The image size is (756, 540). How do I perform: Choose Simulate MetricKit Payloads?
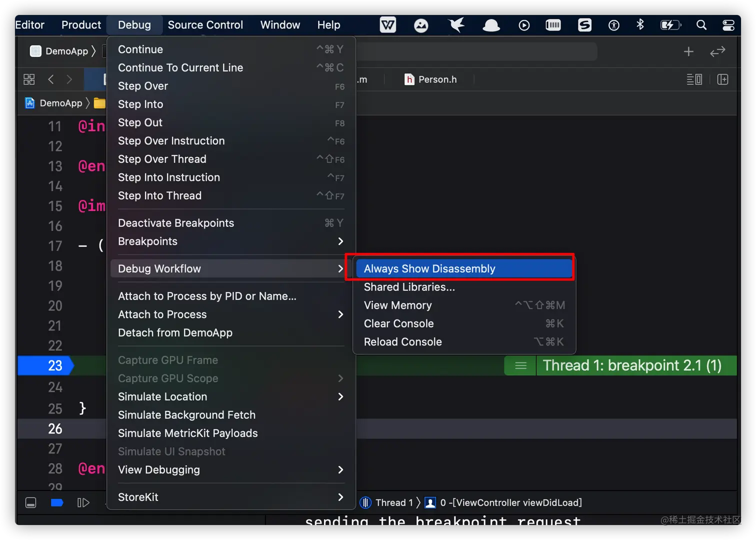pyautogui.click(x=231, y=433)
